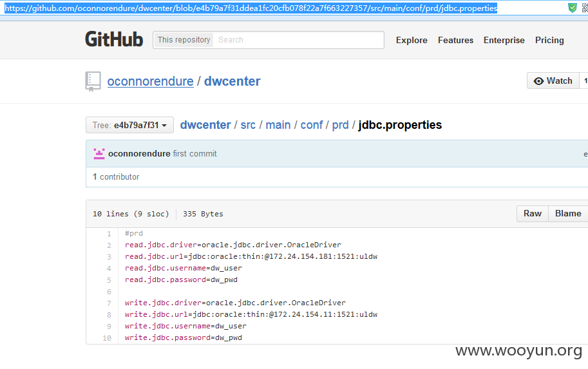Click the write.jdbc.username=dw_user line
Screen dimensions: 588x369
pyautogui.click(x=185, y=326)
